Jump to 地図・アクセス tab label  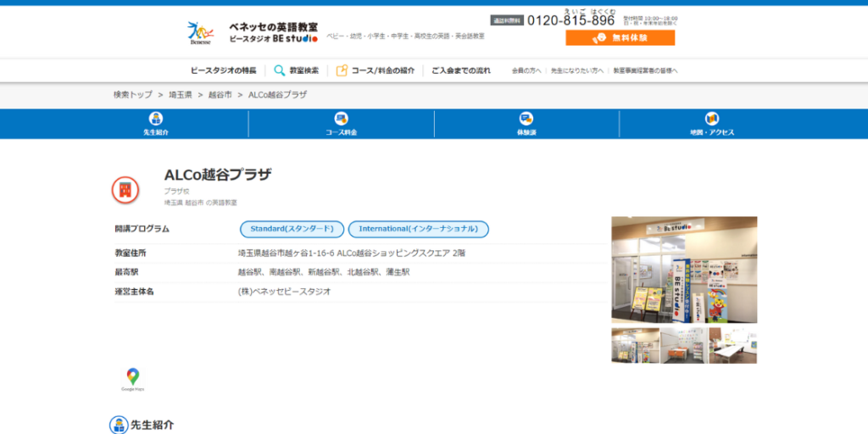(712, 133)
